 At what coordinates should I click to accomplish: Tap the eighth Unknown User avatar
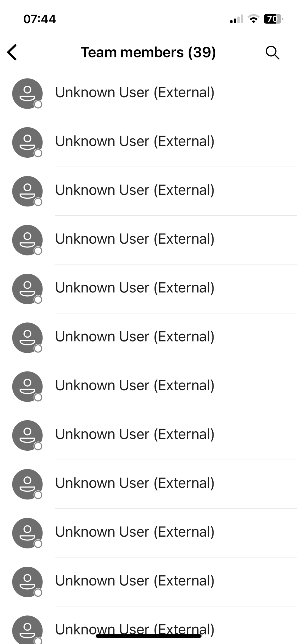pyautogui.click(x=27, y=435)
